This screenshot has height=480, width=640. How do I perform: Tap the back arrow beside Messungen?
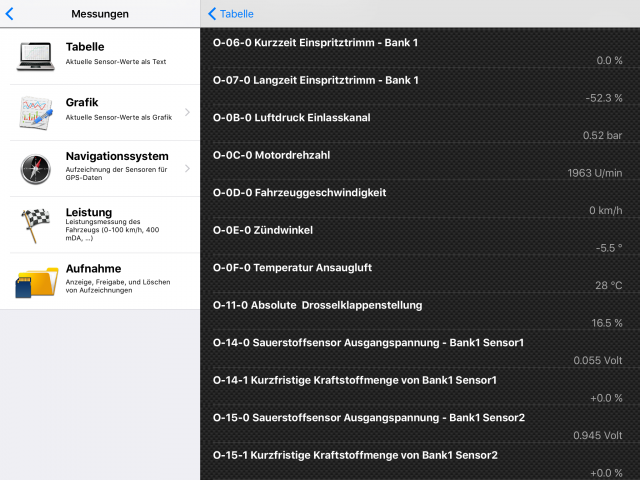(9, 13)
